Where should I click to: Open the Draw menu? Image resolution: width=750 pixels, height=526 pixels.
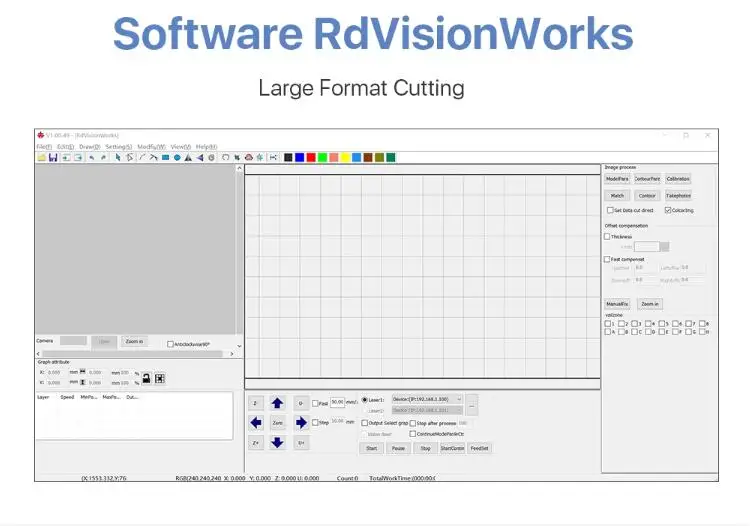click(x=89, y=147)
